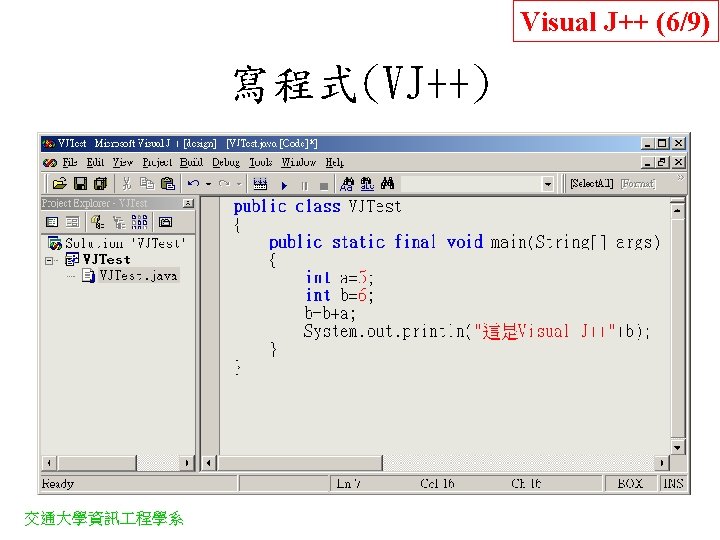Click the Save floppy disk icon
Viewport: 720px width, 540px height.
80,184
